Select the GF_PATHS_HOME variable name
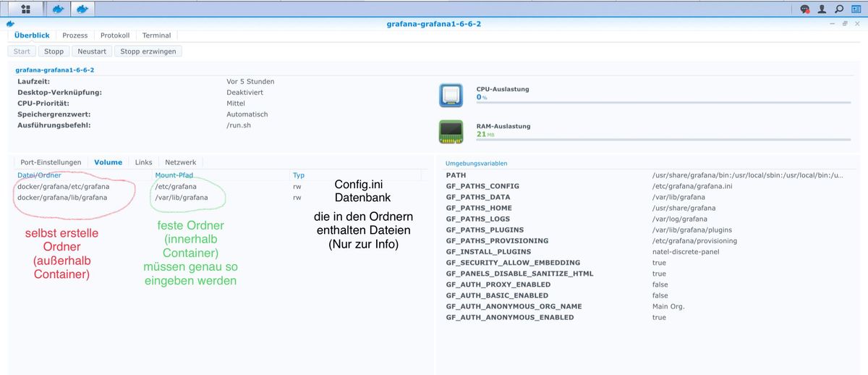Image resolution: width=868 pixels, height=375 pixels. coord(479,208)
